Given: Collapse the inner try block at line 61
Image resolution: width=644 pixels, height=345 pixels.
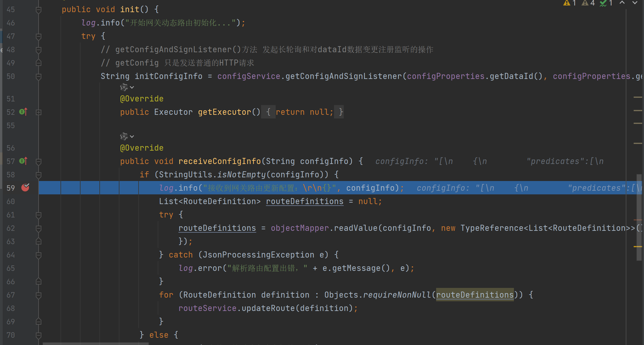Looking at the screenshot, I should point(39,215).
